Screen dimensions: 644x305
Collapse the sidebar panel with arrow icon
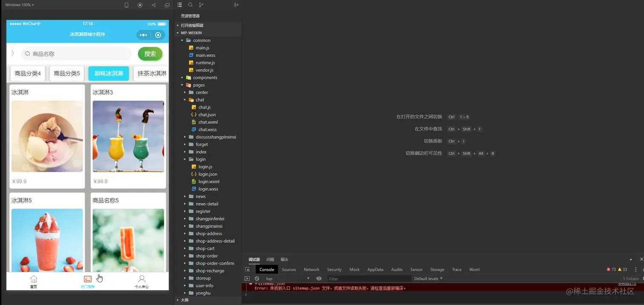tap(236, 5)
